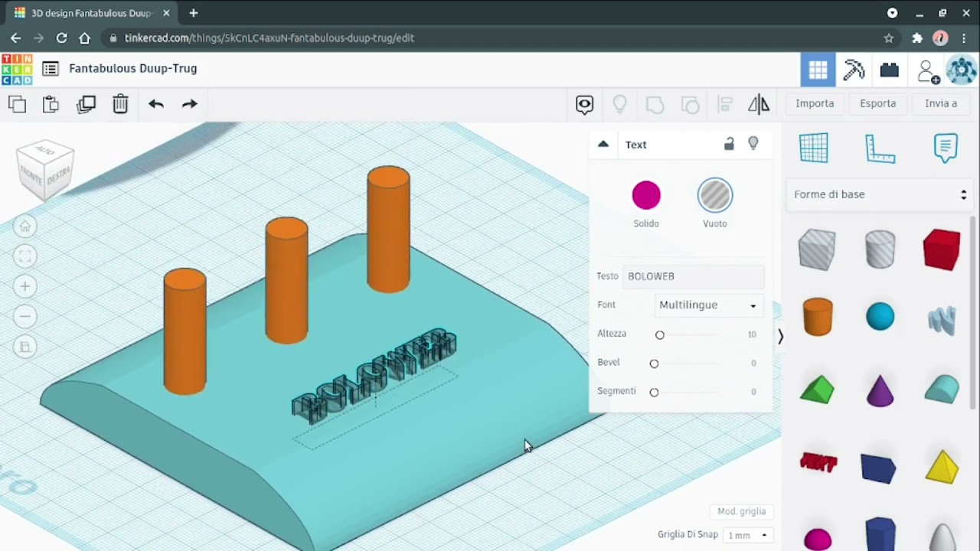Click the Group shapes icon
Screen dimensions: 980x551
coord(655,105)
